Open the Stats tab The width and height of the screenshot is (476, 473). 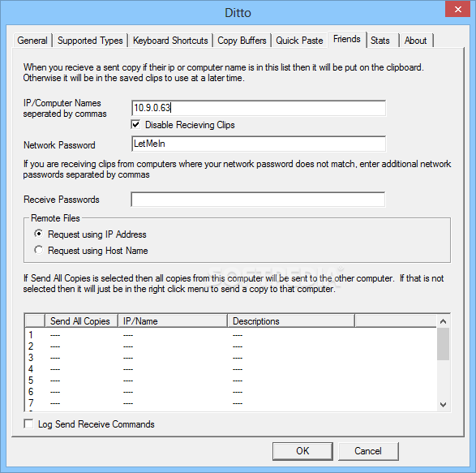383,41
